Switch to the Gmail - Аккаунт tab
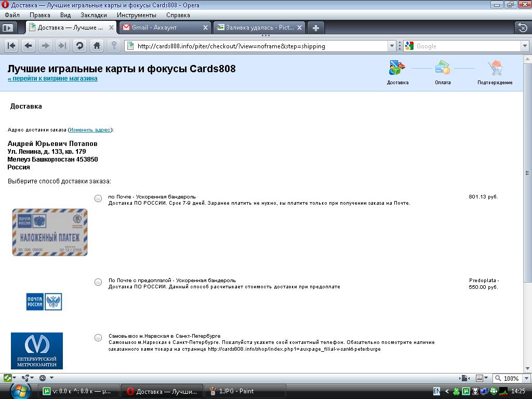This screenshot has width=532, height=399. 165,28
